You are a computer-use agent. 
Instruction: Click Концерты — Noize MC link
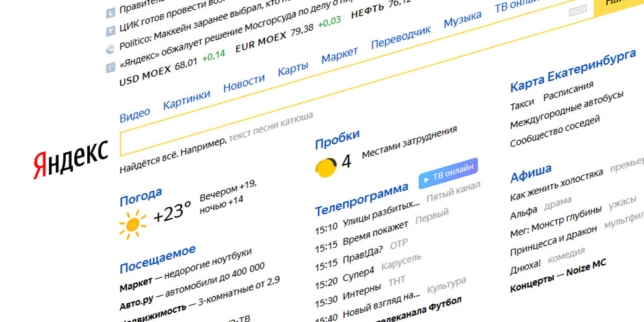pyautogui.click(x=558, y=276)
